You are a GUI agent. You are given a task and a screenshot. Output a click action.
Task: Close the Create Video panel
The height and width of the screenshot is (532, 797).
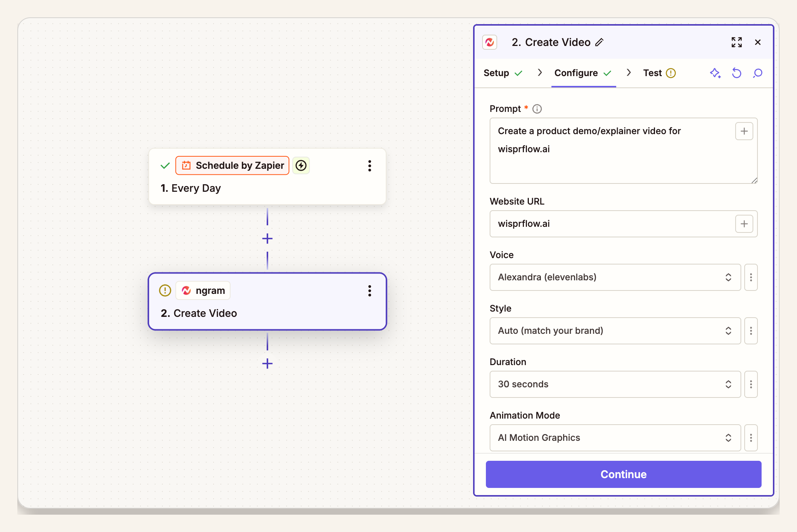(758, 42)
